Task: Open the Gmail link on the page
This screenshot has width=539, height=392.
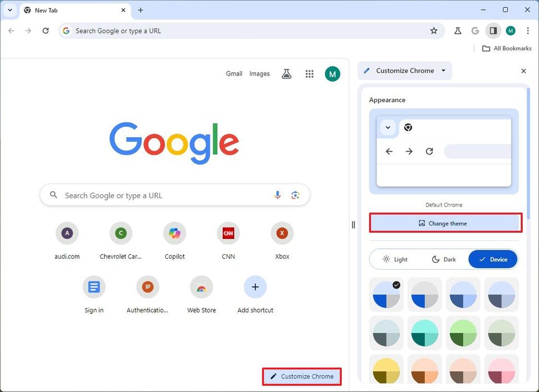Action: [x=234, y=73]
